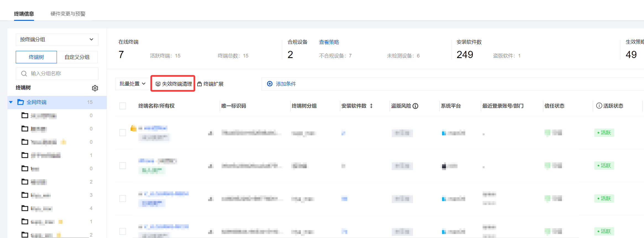Select the 自定义分组 tab

pyautogui.click(x=77, y=57)
